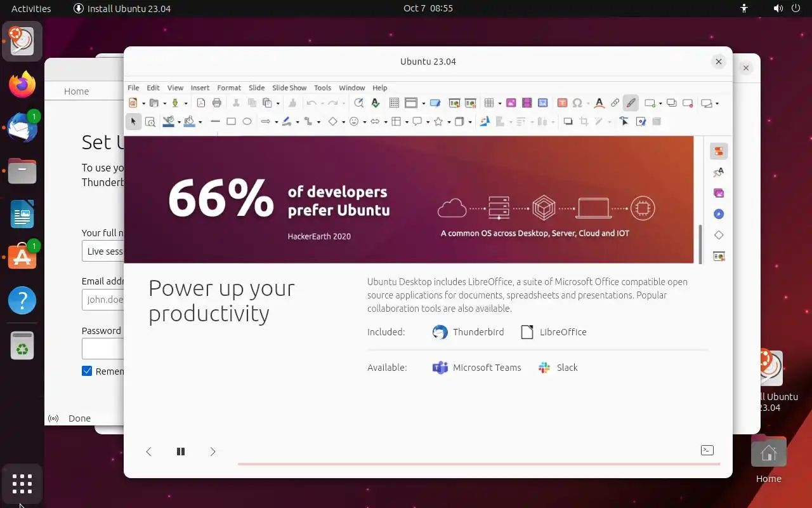The width and height of the screenshot is (812, 508).
Task: Advance to the next installer slide
Action: coord(213,451)
